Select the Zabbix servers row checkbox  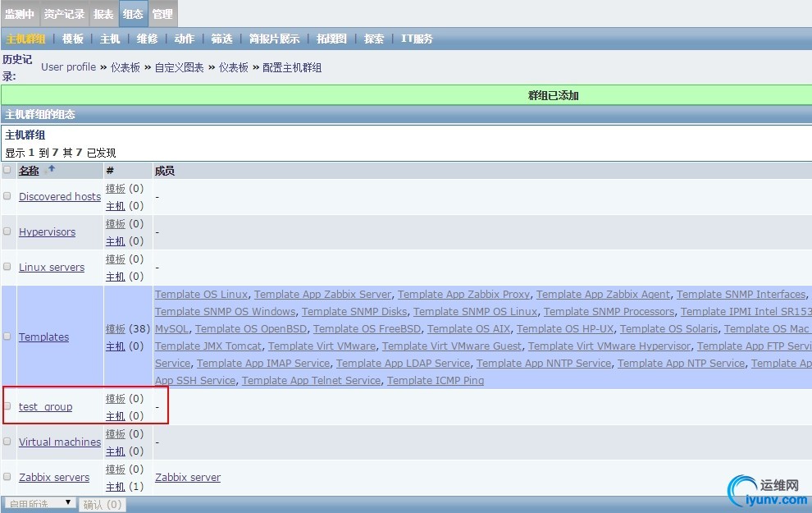pyautogui.click(x=7, y=477)
